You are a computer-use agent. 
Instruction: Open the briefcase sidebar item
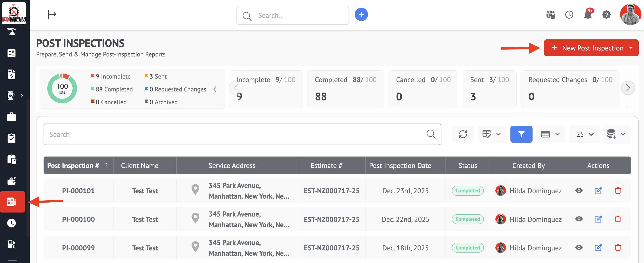tap(11, 117)
